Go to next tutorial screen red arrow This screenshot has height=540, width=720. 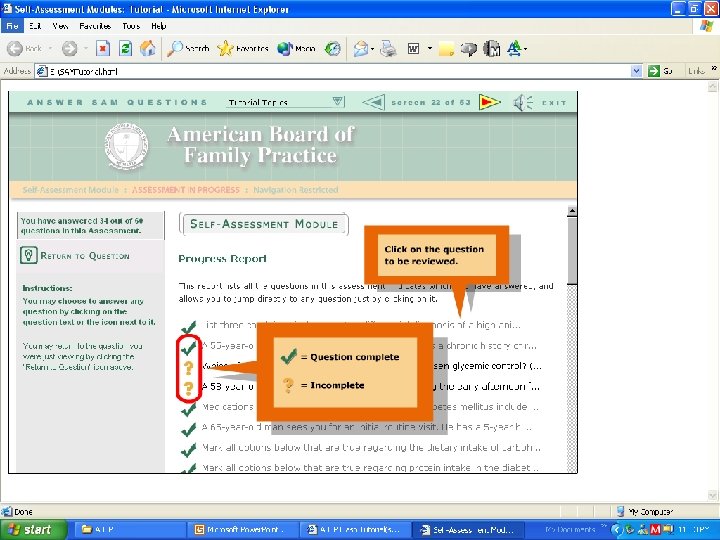click(489, 102)
